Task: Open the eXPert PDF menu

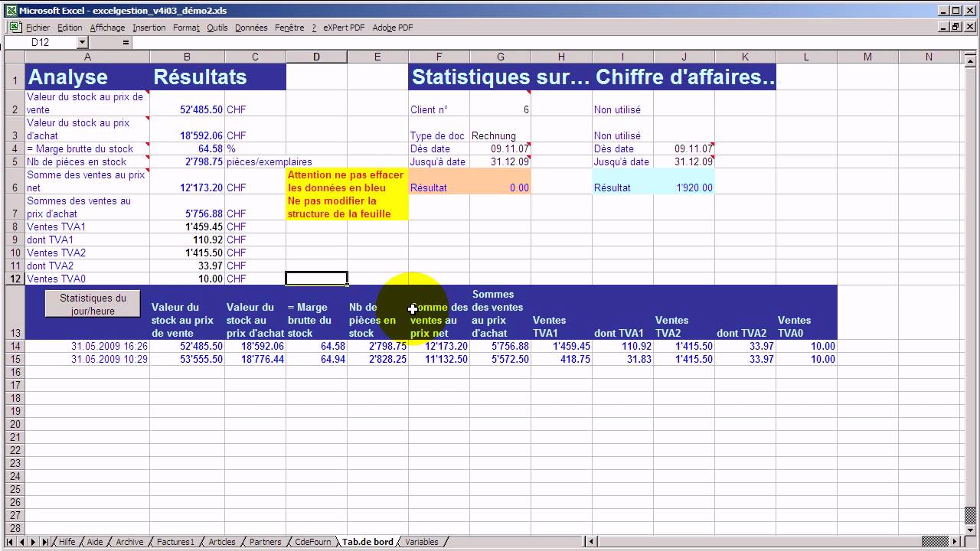Action: tap(344, 28)
